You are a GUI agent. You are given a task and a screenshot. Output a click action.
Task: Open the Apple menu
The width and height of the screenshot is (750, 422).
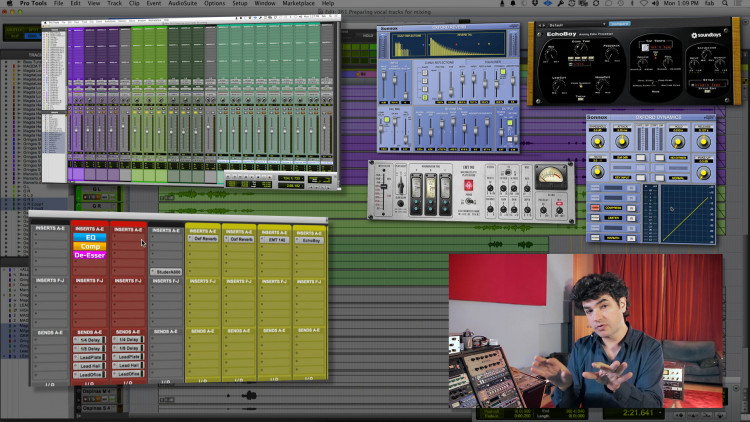pyautogui.click(x=9, y=3)
